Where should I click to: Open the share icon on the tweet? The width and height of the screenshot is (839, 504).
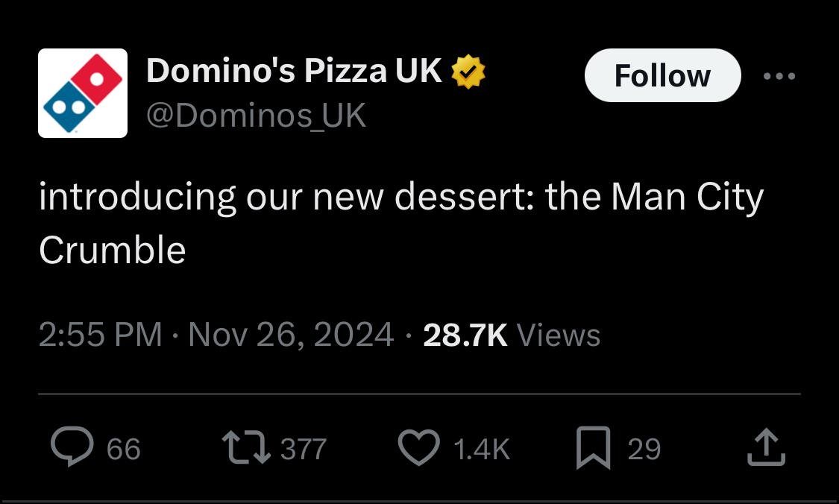coord(766,449)
